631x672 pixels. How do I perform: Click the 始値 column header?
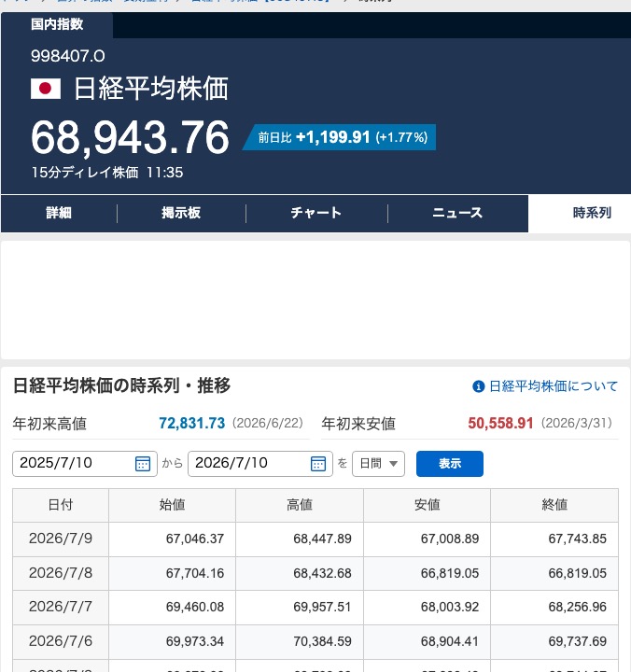(172, 505)
